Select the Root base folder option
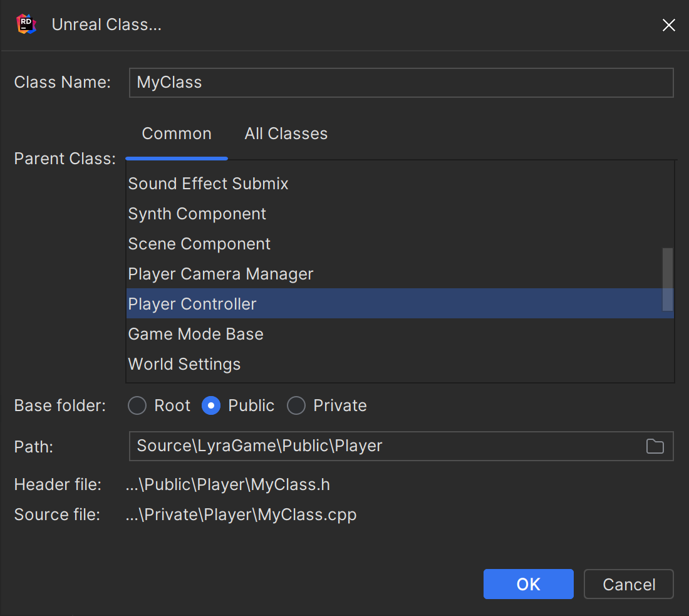The width and height of the screenshot is (689, 616). coord(137,405)
